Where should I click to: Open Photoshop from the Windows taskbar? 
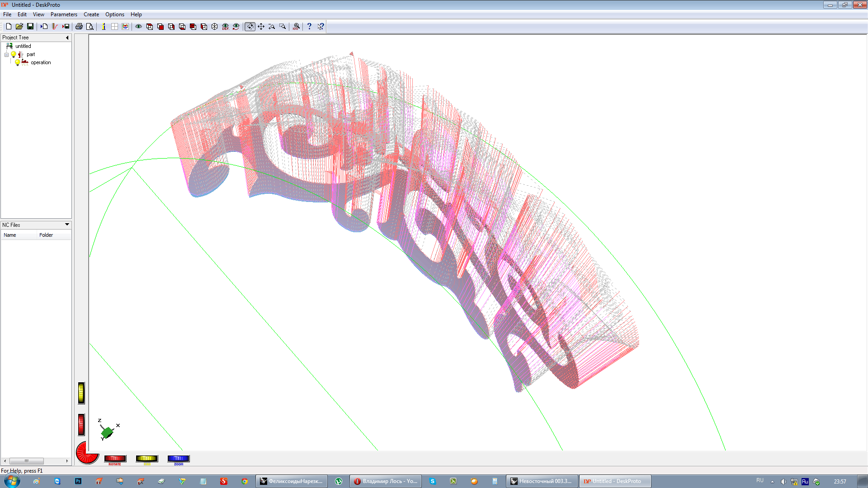click(x=78, y=481)
